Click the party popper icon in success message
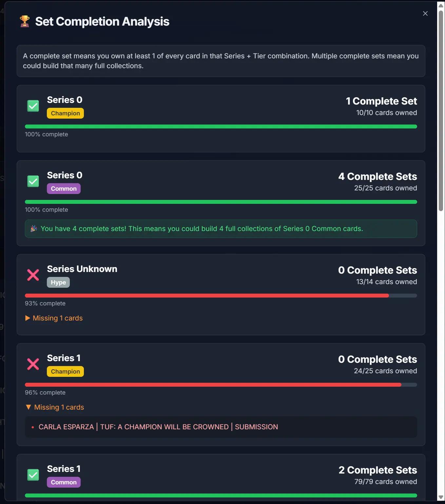This screenshot has width=445, height=504. pos(34,228)
